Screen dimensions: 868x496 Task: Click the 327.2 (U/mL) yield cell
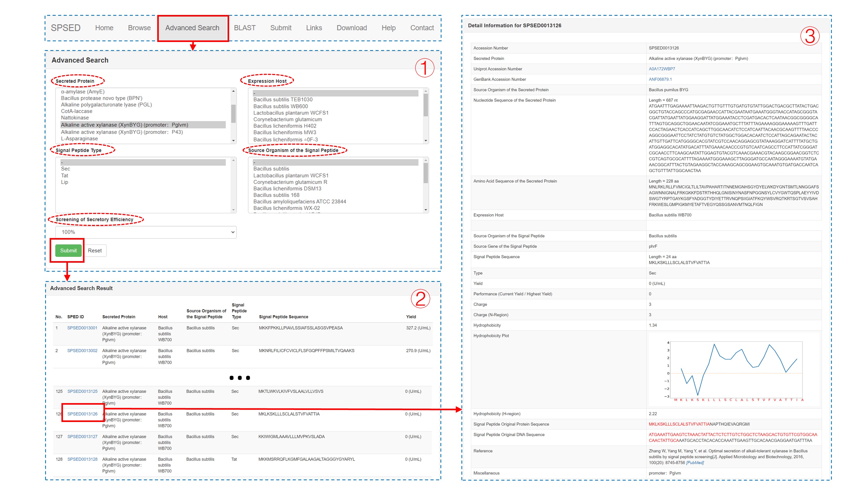tap(418, 328)
